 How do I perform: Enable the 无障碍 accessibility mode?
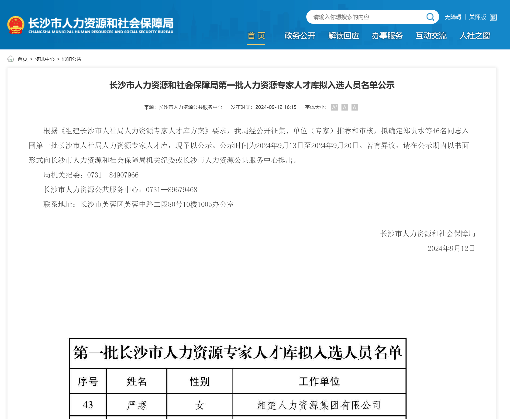(453, 17)
